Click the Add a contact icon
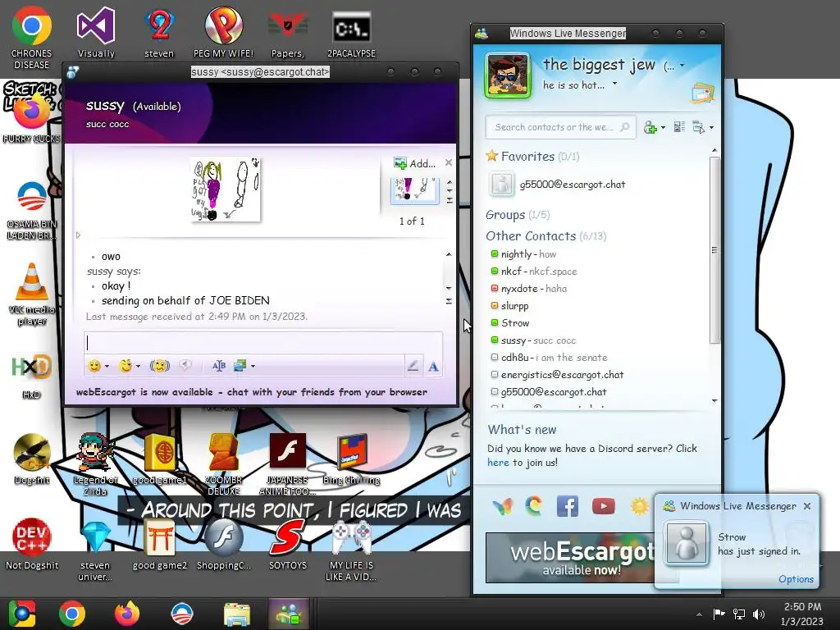This screenshot has width=840, height=630. coord(651,127)
